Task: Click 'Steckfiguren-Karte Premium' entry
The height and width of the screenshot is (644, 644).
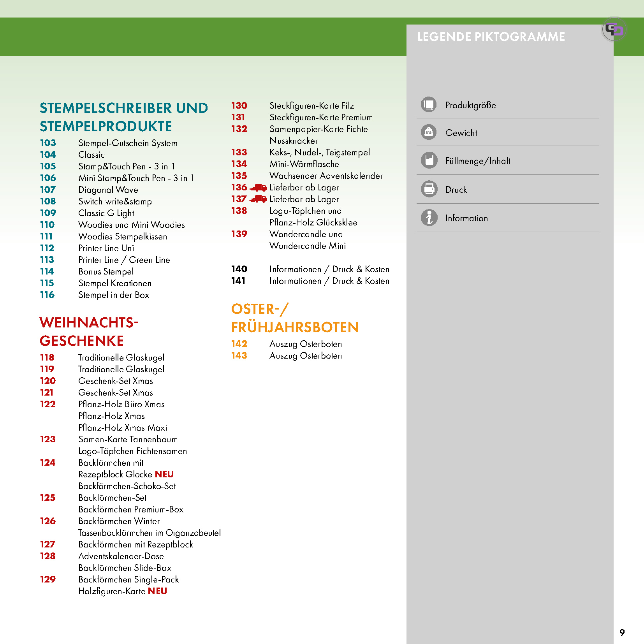Action: coord(321,118)
